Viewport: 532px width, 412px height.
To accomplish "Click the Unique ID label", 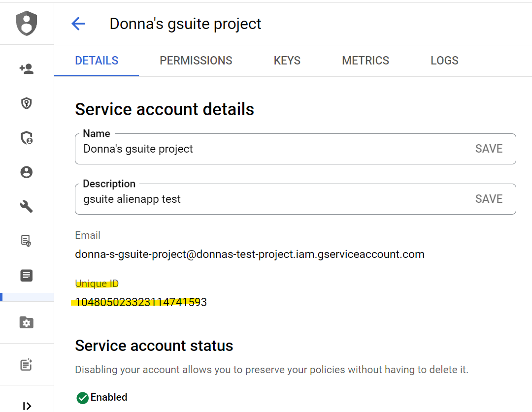I will [97, 284].
